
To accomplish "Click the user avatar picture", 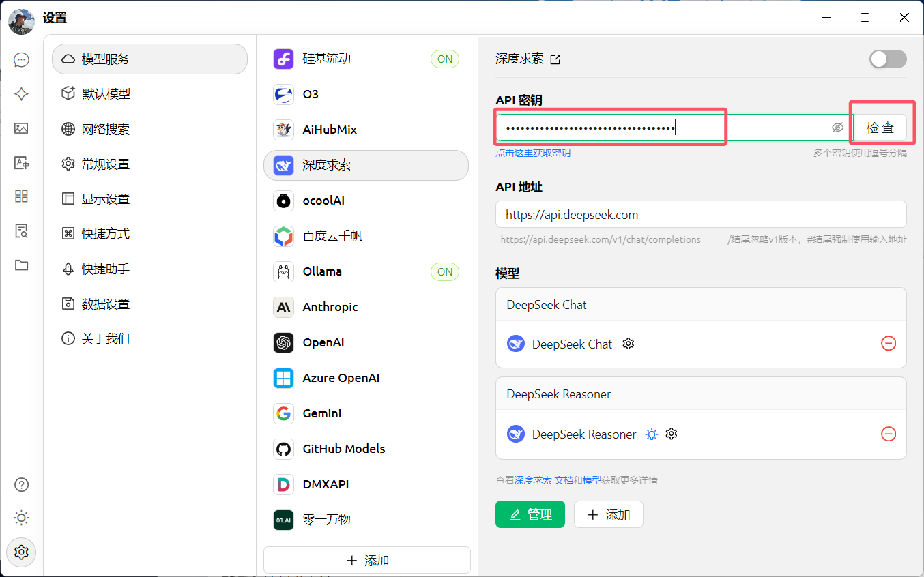I will [x=21, y=22].
